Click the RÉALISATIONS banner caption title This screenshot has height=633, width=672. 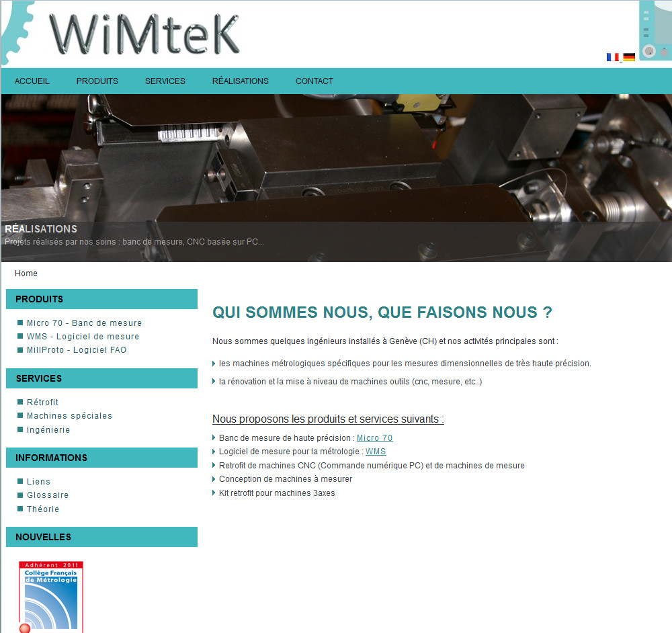click(41, 229)
